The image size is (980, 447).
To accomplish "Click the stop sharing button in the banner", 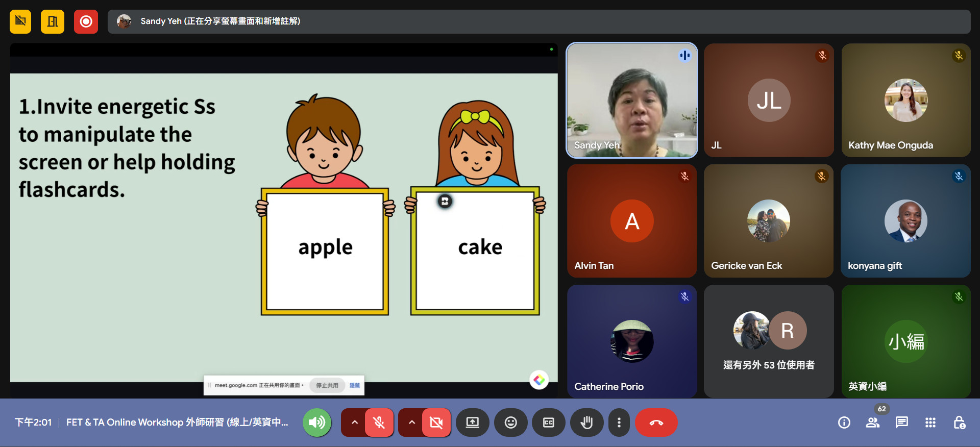I will pos(327,385).
